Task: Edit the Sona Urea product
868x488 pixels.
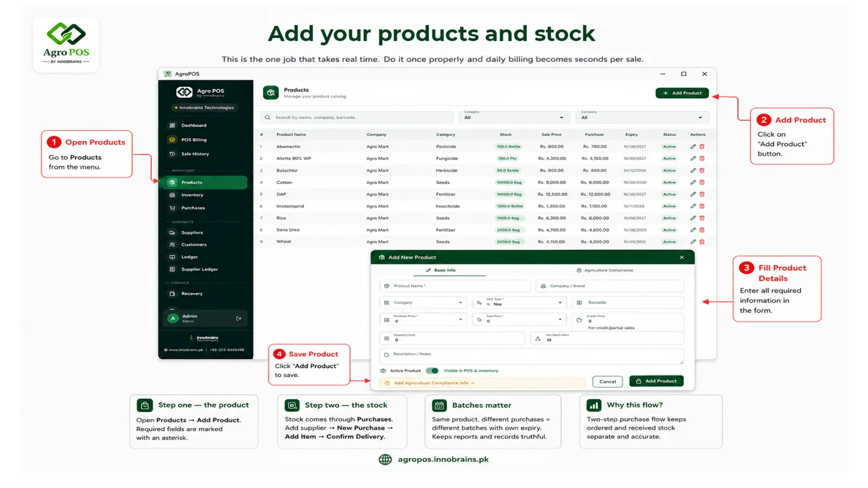Action: pos(693,230)
